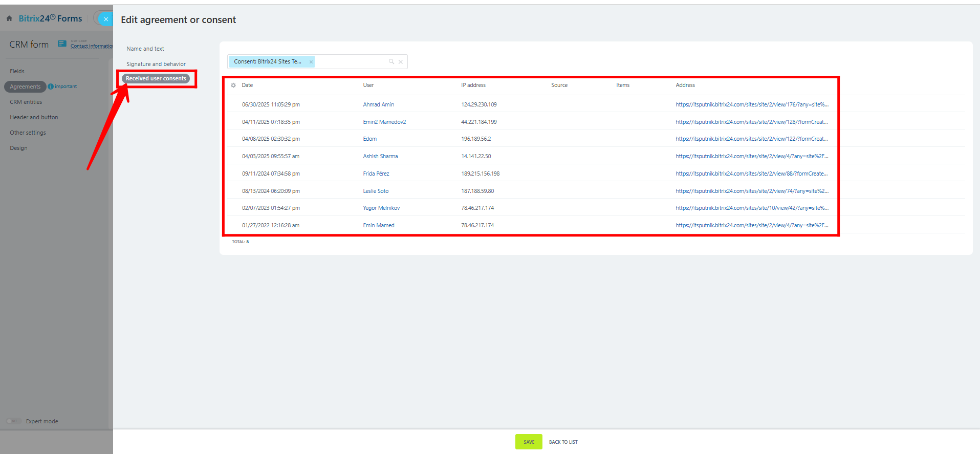Click date 02/07/2023 01:54:27 pm
This screenshot has height=454, width=980.
pos(271,208)
